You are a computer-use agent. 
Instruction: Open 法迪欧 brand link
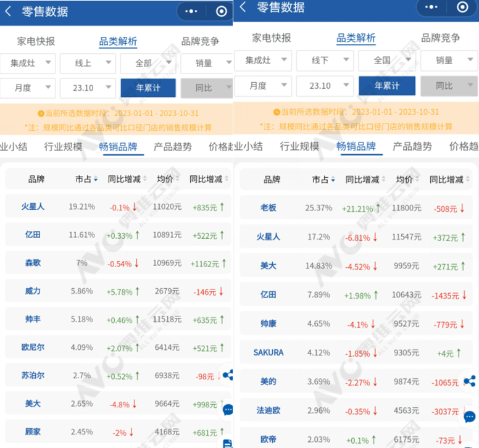[x=269, y=410]
